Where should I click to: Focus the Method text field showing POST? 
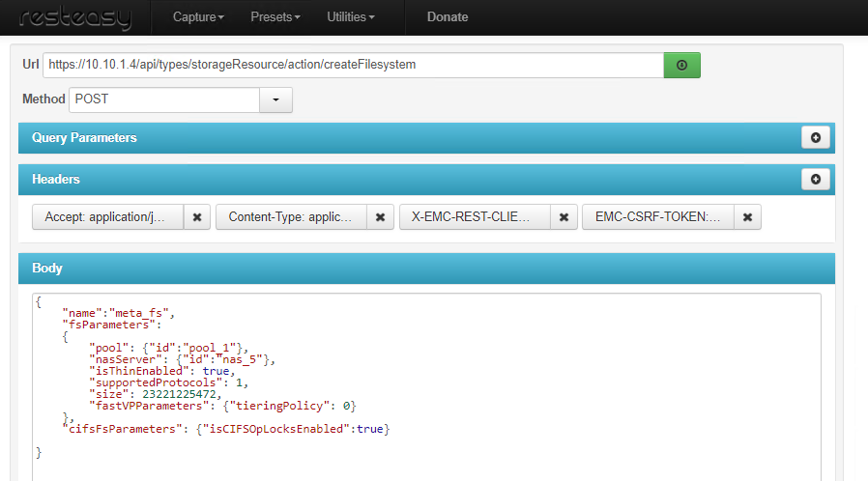click(164, 99)
